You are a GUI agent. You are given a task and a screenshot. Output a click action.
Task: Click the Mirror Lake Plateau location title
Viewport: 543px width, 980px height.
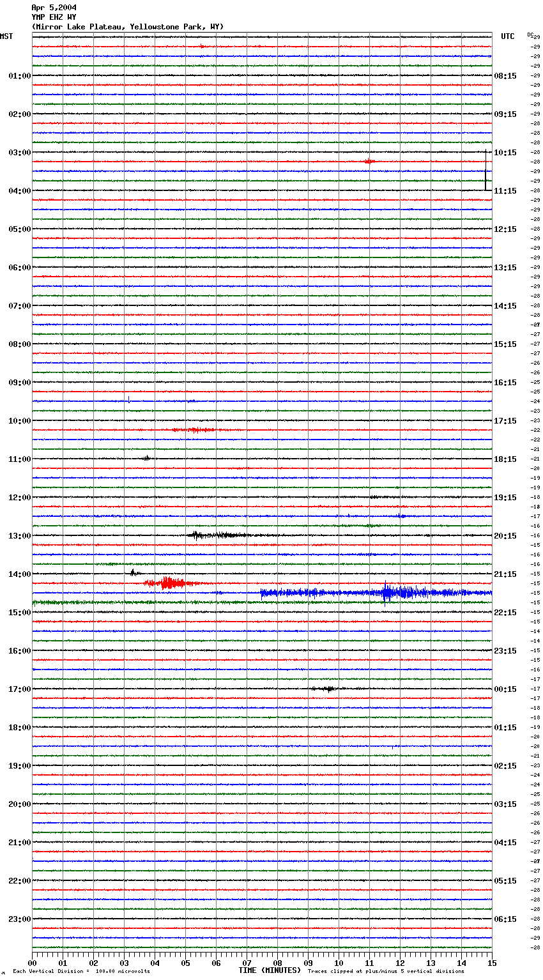pos(128,27)
